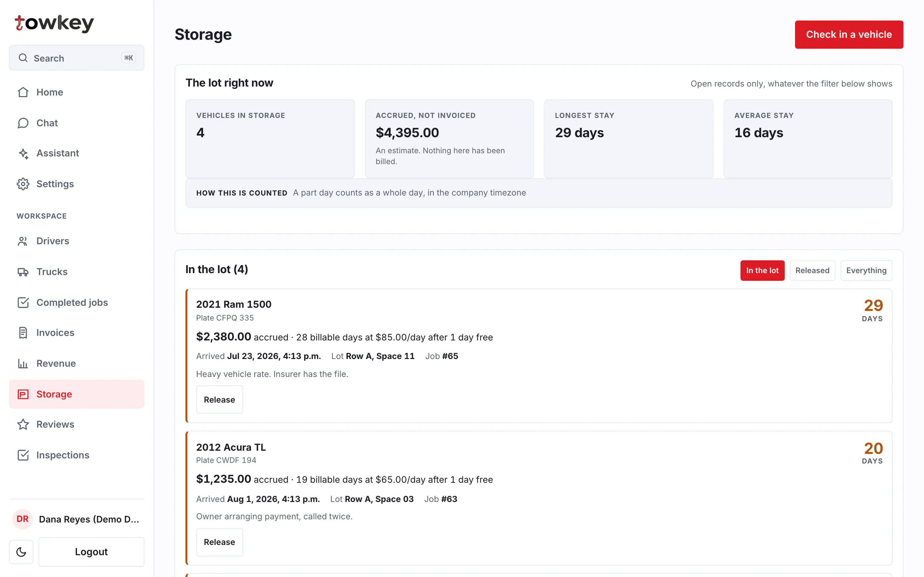Open Chat via speech bubble icon
The height and width of the screenshot is (577, 924).
[x=23, y=123]
